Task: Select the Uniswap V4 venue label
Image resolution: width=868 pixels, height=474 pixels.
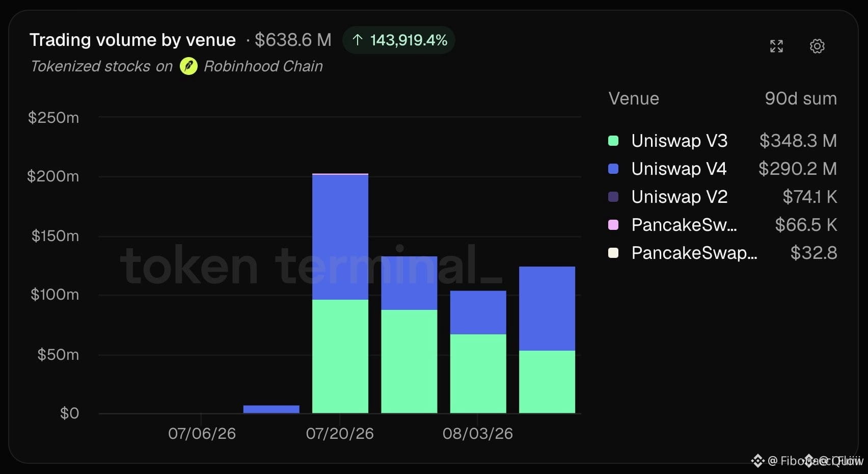Action: point(679,169)
